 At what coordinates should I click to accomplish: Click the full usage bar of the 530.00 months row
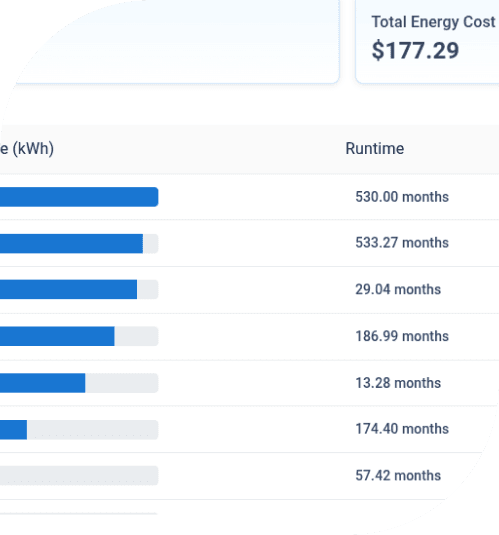click(x=79, y=197)
